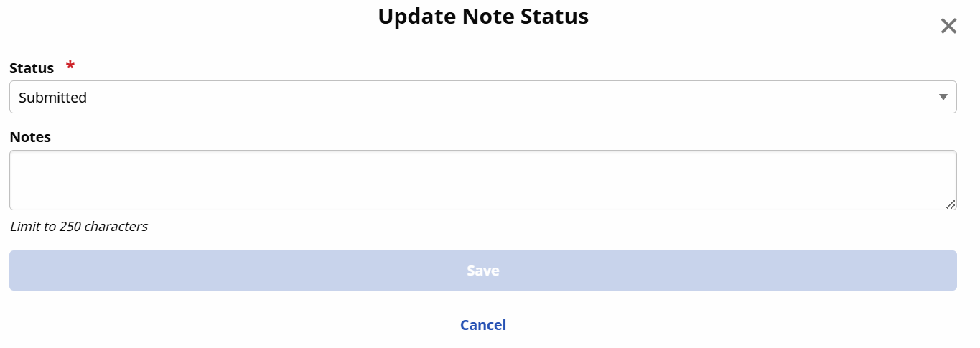Click the Status field label

tap(32, 68)
